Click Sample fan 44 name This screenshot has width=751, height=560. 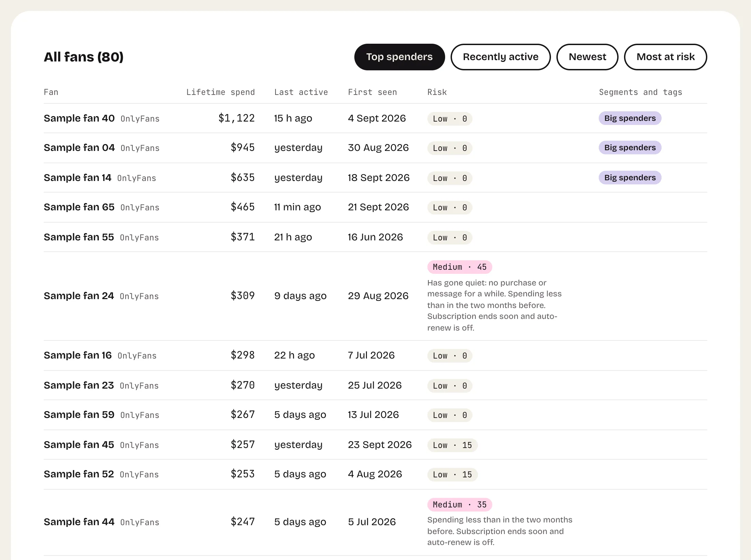(x=79, y=522)
